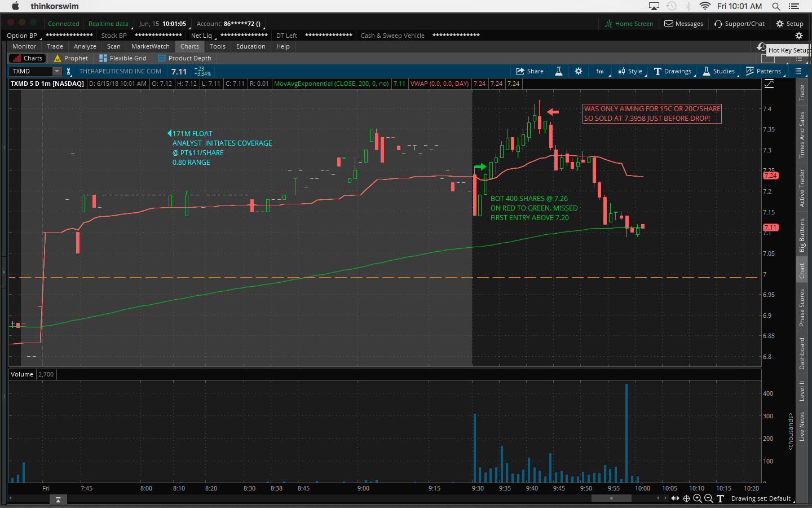Viewport: 812px width, 508px height.
Task: Open macOS Wi-Fi menu
Action: (x=705, y=6)
